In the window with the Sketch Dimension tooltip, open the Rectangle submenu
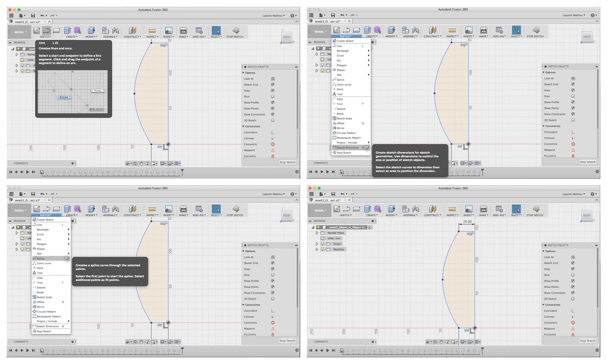607x364 pixels. 351,51
